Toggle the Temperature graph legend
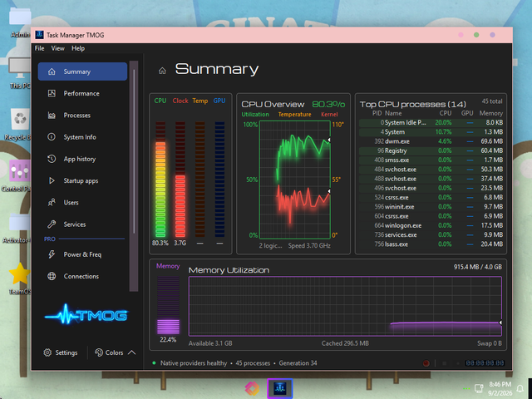532x399 pixels. pos(294,115)
